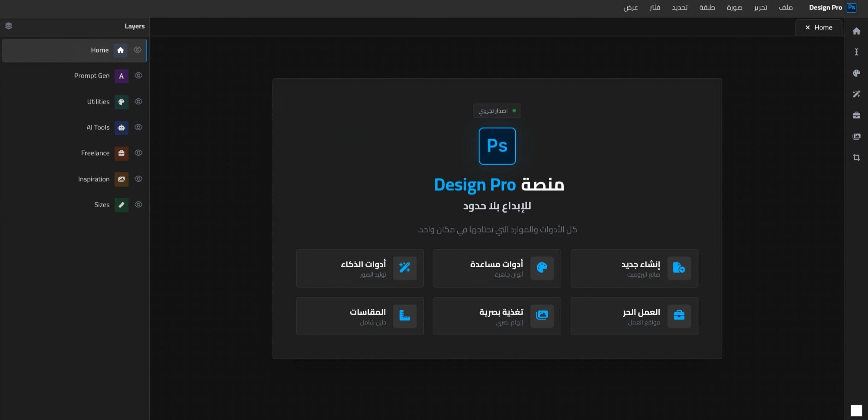This screenshot has width=868, height=420.
Task: Select the Prompt Gen layer
Action: click(75, 76)
